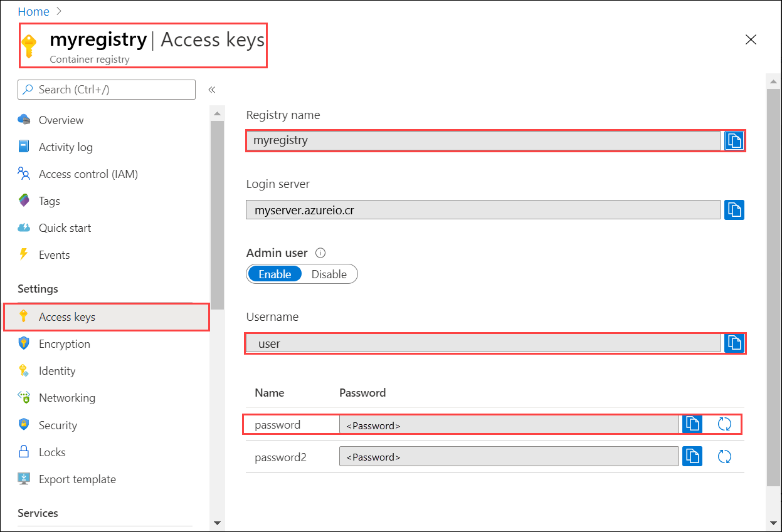Navigate to Home via the breadcrumb link
The height and width of the screenshot is (532, 782).
pyautogui.click(x=33, y=11)
